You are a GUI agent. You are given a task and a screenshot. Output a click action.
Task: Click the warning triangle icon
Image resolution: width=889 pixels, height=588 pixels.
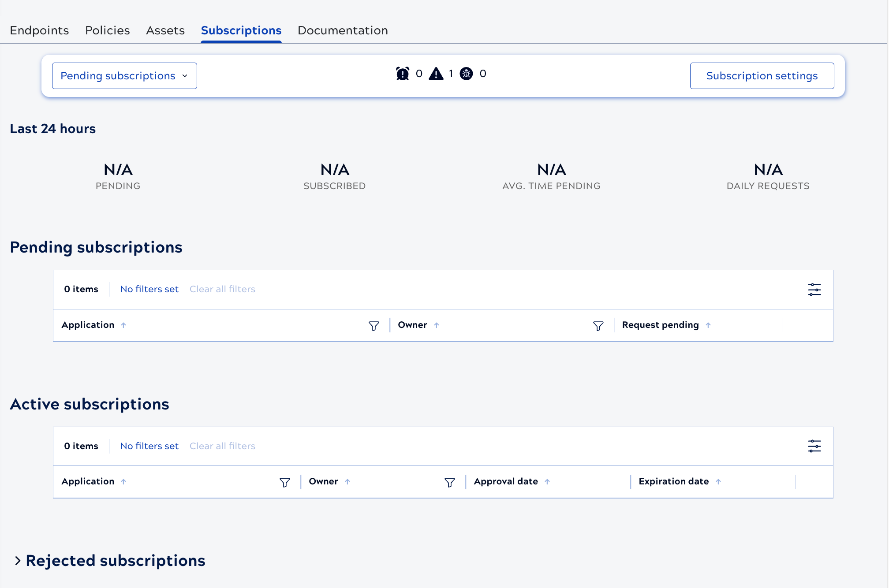tap(436, 74)
